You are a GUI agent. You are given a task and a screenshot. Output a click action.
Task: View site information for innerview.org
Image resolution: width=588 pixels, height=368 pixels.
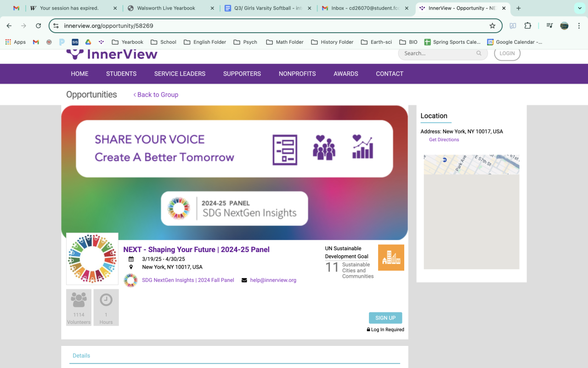tap(56, 26)
